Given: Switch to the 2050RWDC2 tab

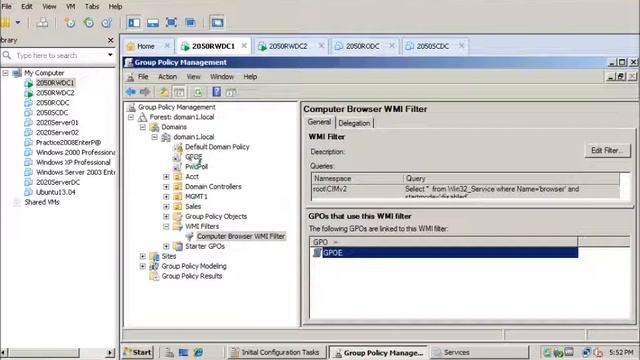Looking at the screenshot, I should 288,46.
